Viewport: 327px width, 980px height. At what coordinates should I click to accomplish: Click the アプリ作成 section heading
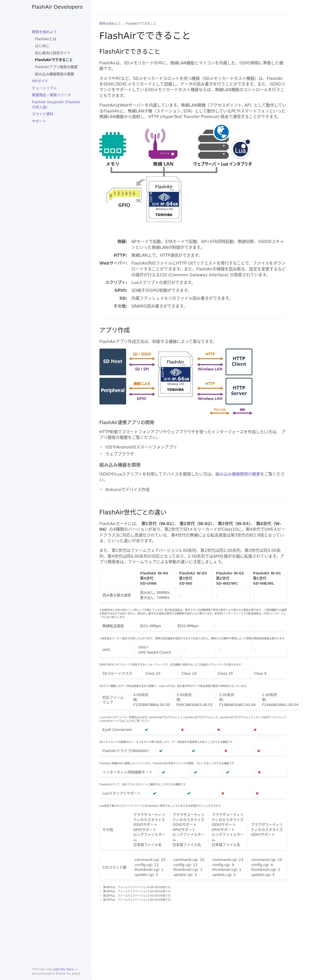point(115,330)
